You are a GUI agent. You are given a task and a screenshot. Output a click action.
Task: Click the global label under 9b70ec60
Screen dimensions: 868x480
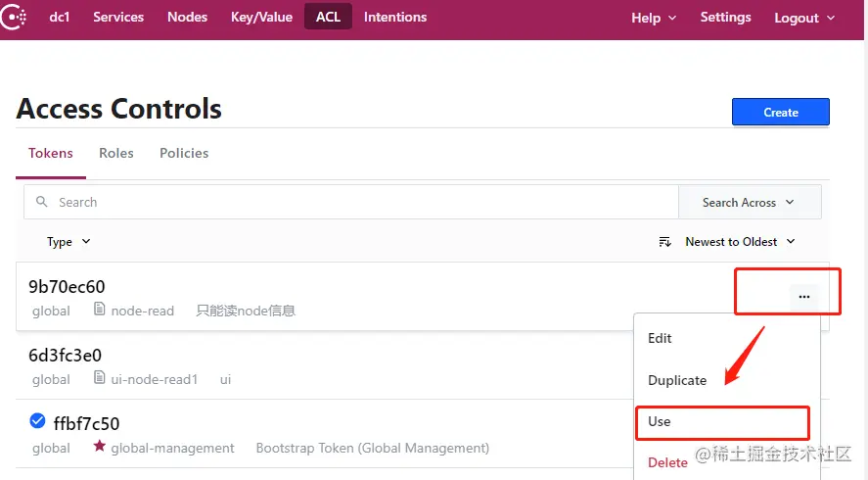51,311
